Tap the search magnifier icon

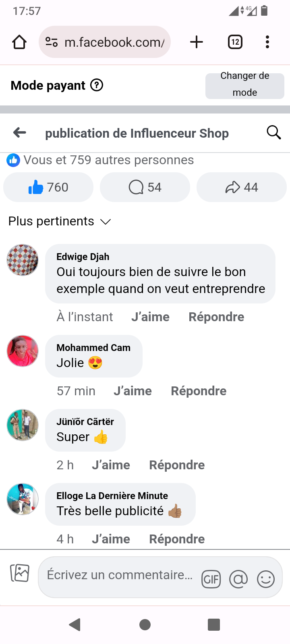273,132
